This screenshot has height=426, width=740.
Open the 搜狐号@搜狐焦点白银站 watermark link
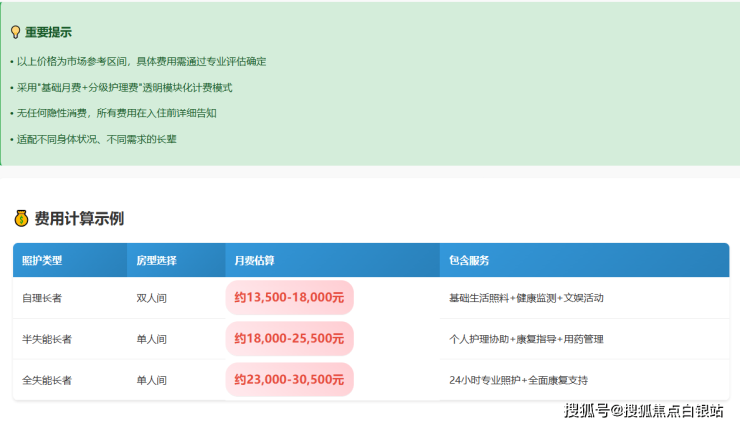pyautogui.click(x=644, y=410)
